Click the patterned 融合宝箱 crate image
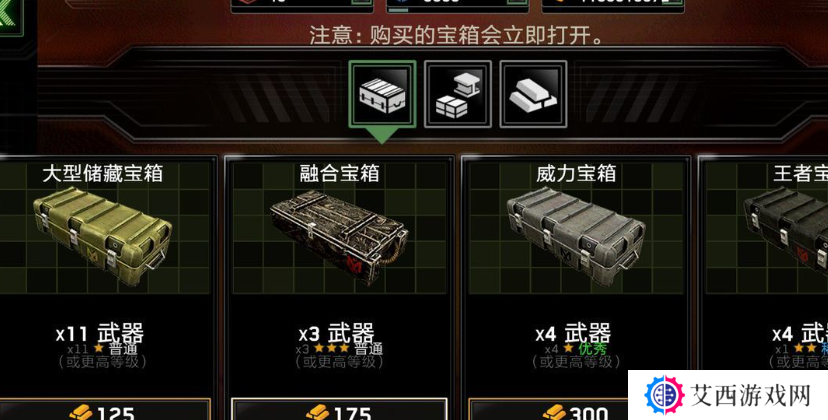Viewport: 828px width, 420px height. [338, 238]
